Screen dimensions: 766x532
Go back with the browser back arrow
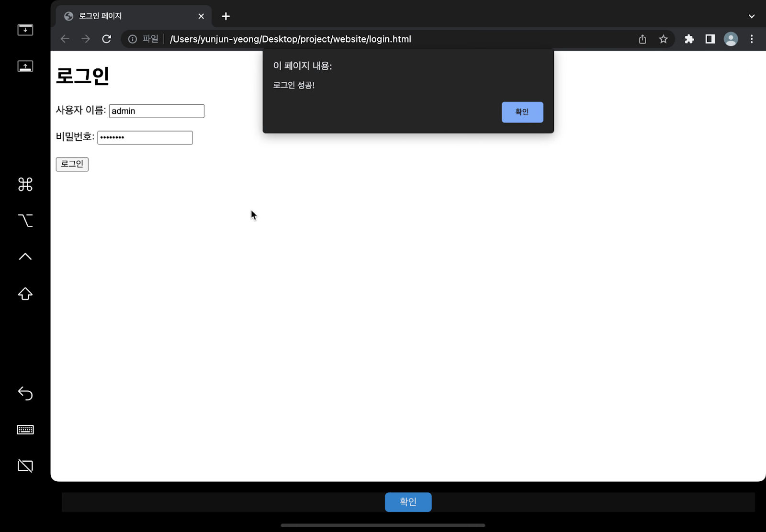pyautogui.click(x=65, y=39)
